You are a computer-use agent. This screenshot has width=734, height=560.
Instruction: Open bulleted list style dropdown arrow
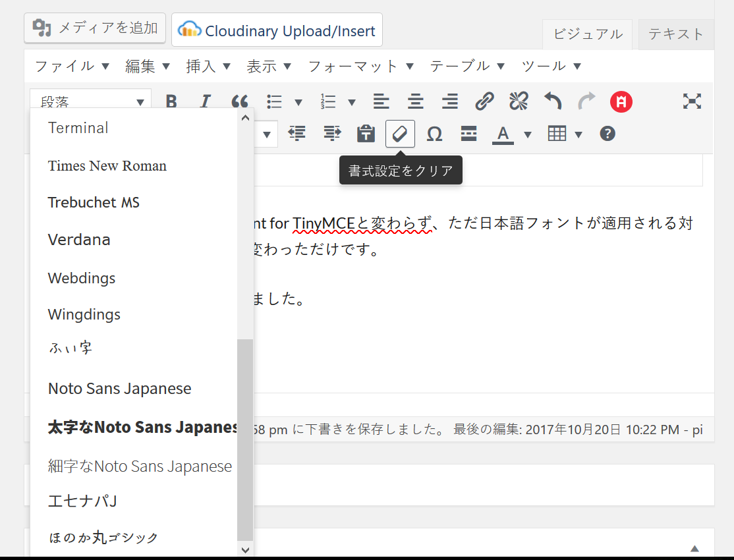(x=298, y=102)
